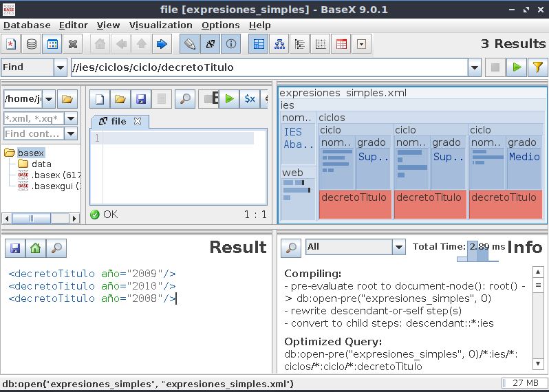Click the home button in Result panel
549x392 pixels.
tap(35, 248)
